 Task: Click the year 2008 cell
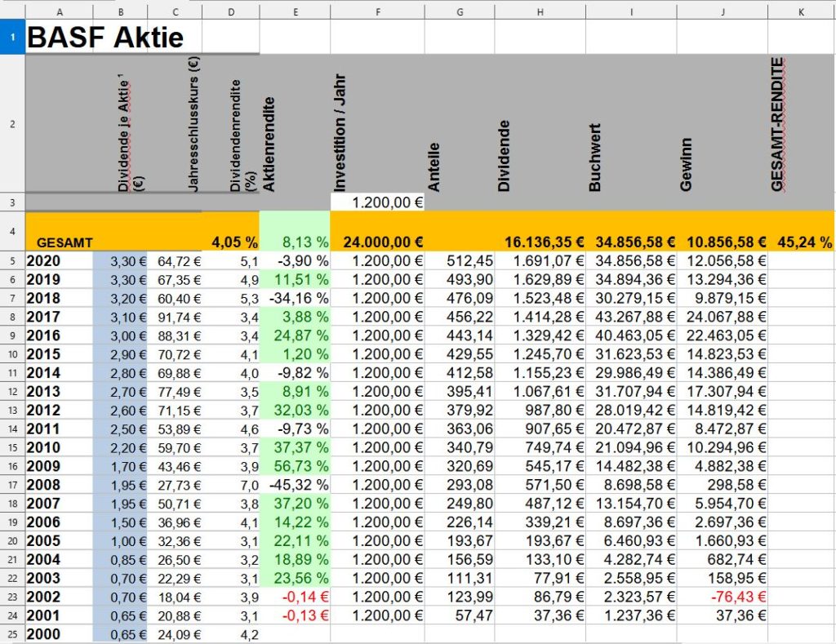(x=59, y=485)
